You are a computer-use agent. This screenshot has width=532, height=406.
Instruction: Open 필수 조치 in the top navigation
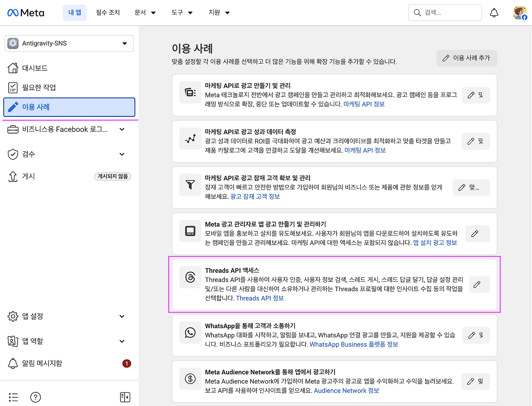pyautogui.click(x=108, y=13)
